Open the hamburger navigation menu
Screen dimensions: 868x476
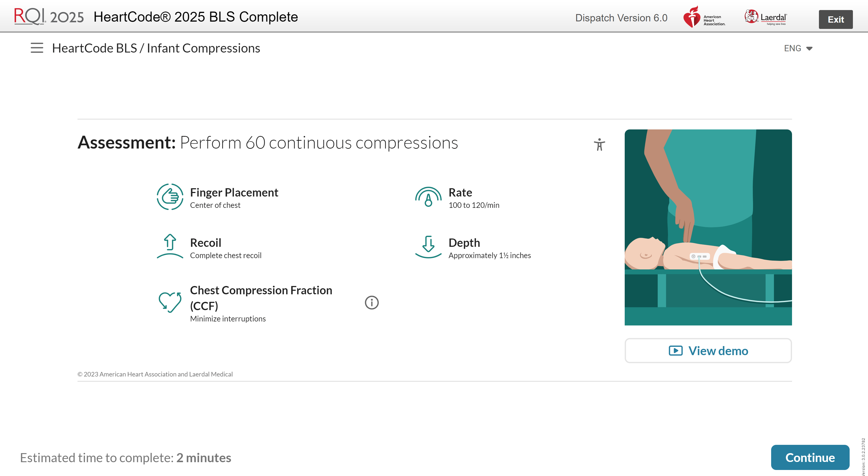[x=36, y=48]
